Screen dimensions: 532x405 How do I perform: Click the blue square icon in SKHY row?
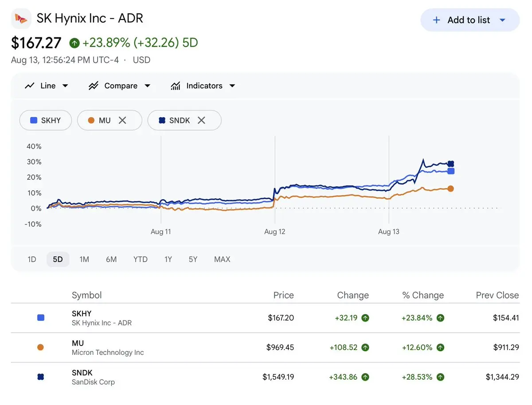pos(41,318)
